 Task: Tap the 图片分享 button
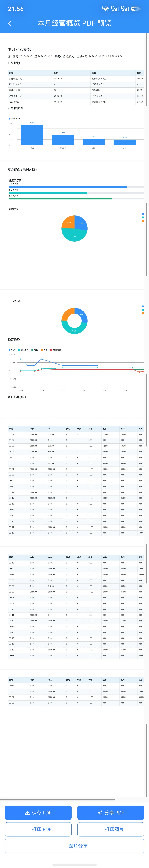click(x=74, y=846)
